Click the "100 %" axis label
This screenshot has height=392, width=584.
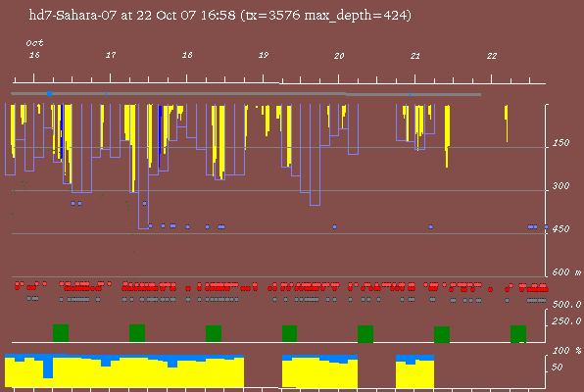coord(566,351)
